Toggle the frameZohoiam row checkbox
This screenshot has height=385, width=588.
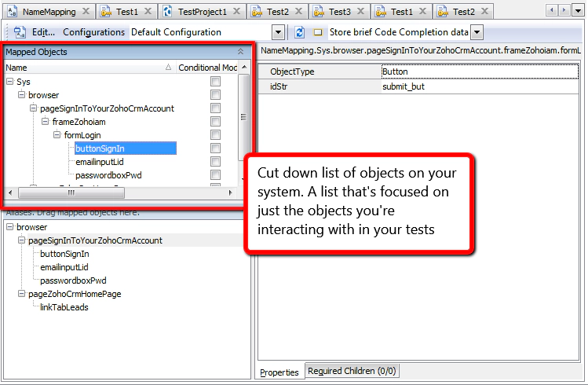pos(215,121)
